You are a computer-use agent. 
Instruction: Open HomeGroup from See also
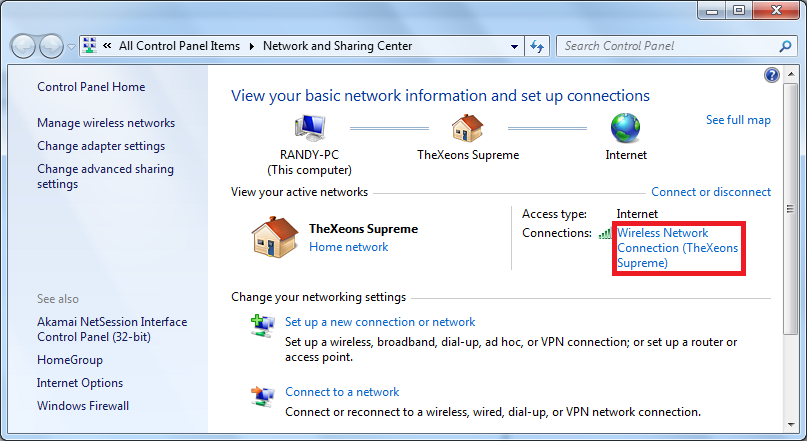(69, 360)
